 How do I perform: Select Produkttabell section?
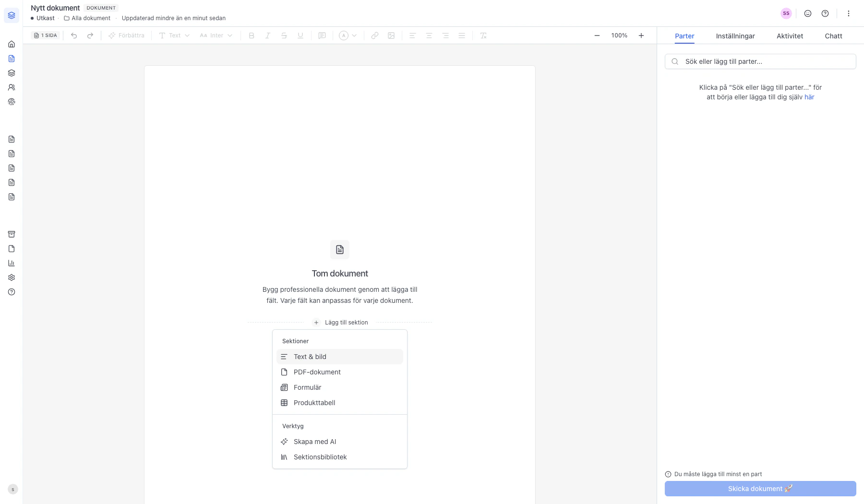coord(340,403)
